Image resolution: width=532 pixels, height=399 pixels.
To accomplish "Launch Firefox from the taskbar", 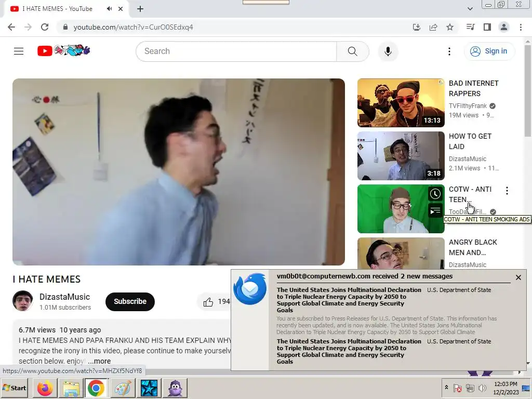I will click(45, 388).
